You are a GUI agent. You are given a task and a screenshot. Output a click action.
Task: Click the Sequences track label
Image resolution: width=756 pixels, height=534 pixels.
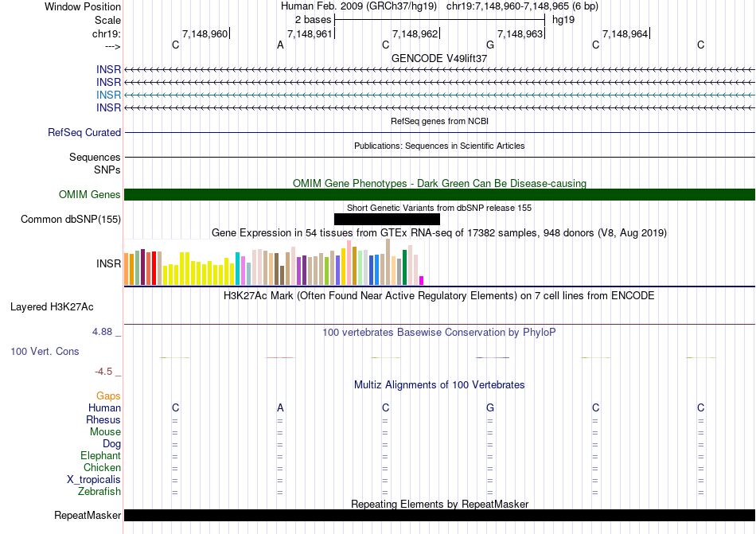point(95,157)
